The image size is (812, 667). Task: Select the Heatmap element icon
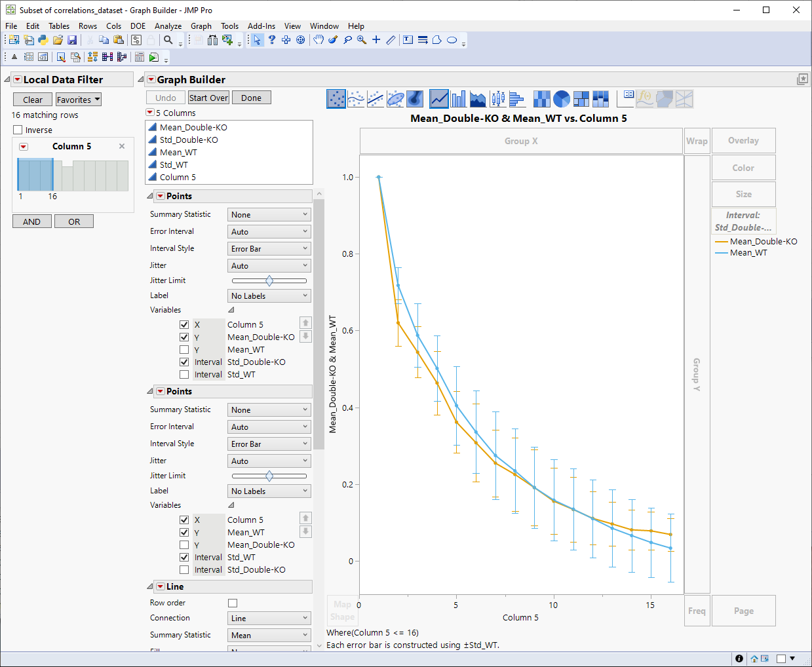click(x=541, y=99)
